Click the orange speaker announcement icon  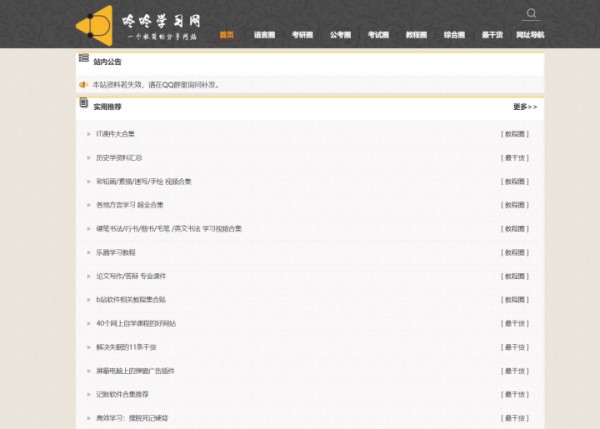click(x=83, y=85)
